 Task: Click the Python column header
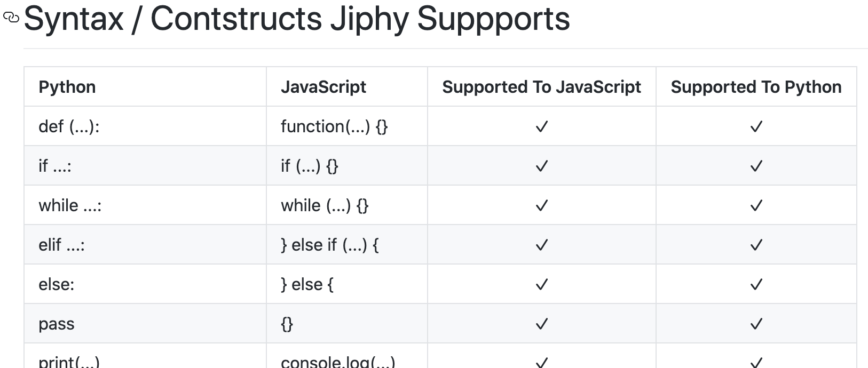[67, 87]
